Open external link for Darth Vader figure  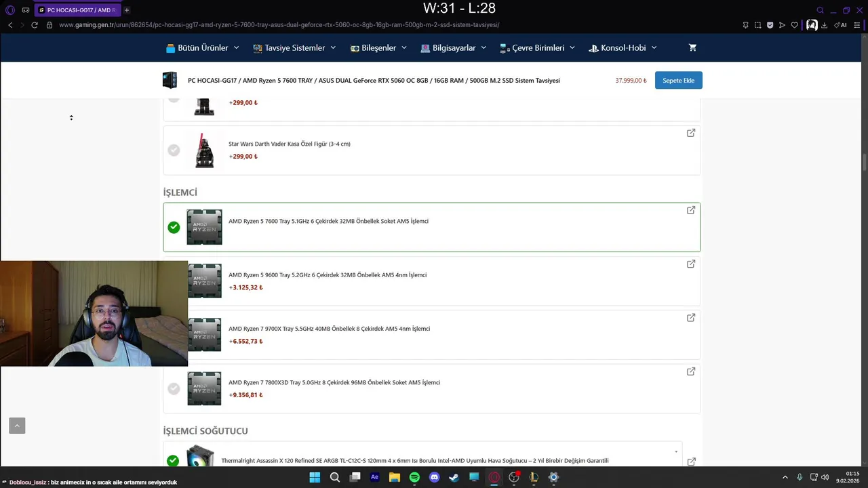coord(691,133)
